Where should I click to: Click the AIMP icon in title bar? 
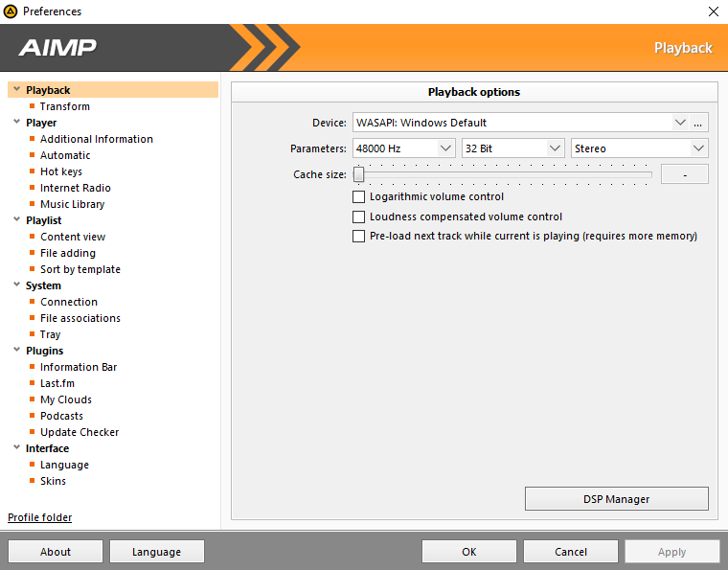point(11,11)
